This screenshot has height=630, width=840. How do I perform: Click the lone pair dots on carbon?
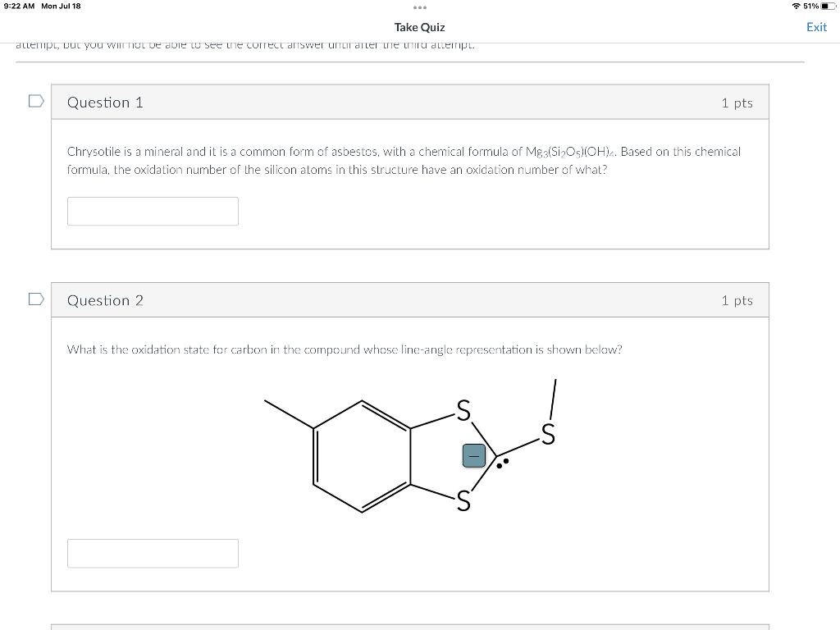coord(503,463)
